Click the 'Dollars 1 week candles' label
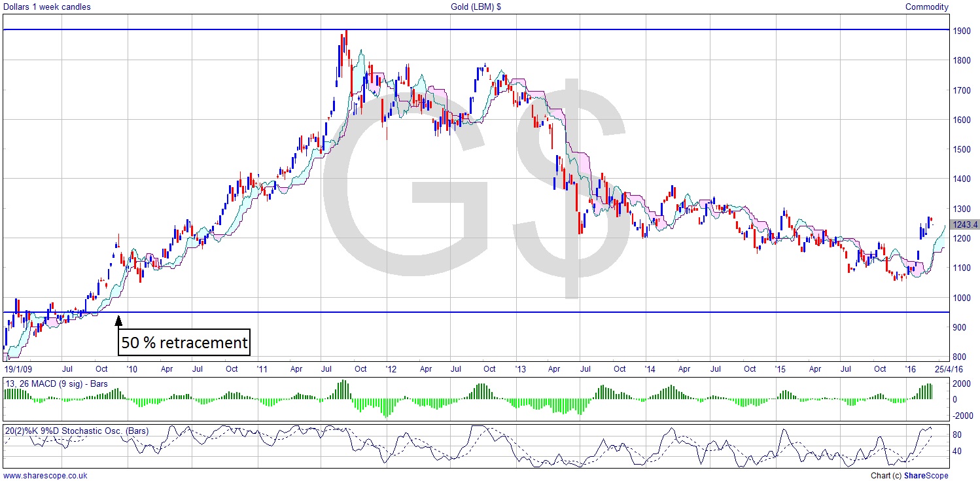 coord(47,7)
